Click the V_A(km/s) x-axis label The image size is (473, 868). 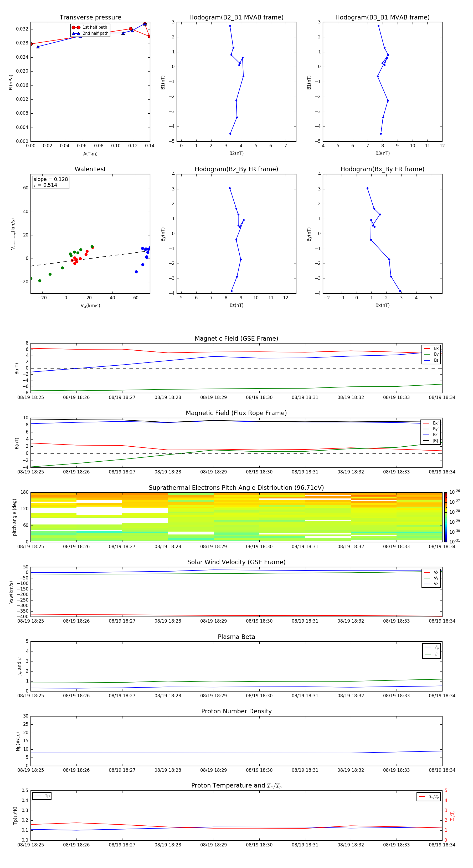90,306
